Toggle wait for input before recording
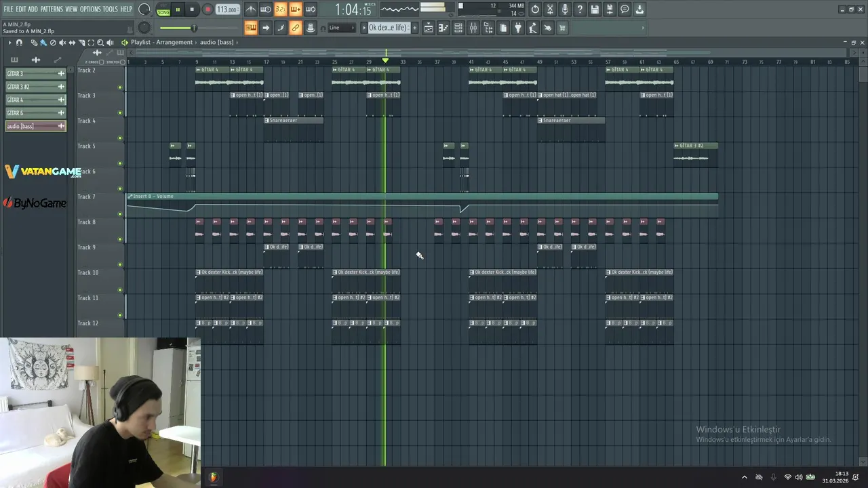 [266, 9]
